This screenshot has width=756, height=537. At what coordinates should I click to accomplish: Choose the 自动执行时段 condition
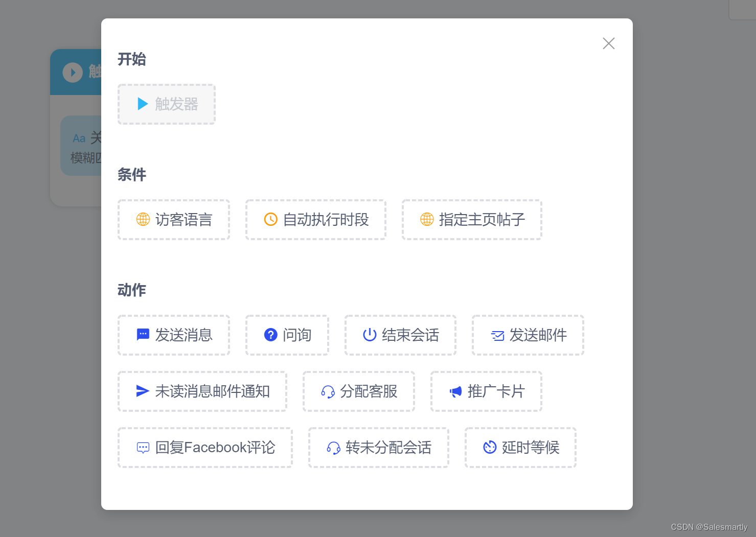(326, 220)
